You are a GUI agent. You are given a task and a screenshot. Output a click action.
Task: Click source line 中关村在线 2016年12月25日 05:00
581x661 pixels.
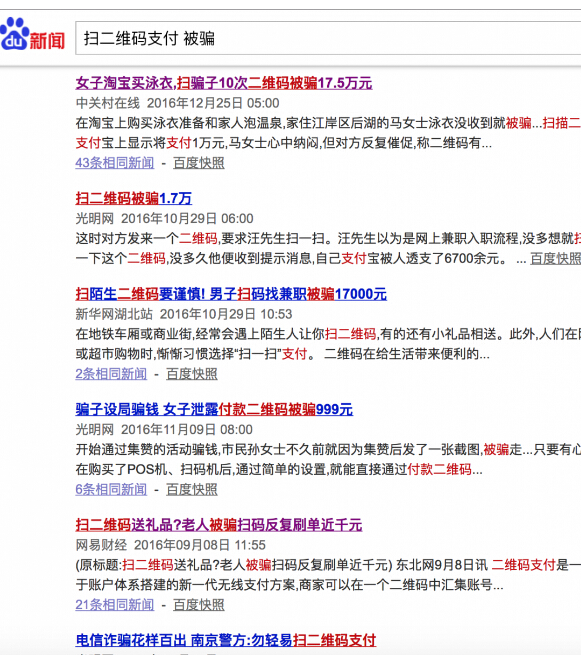(x=178, y=103)
